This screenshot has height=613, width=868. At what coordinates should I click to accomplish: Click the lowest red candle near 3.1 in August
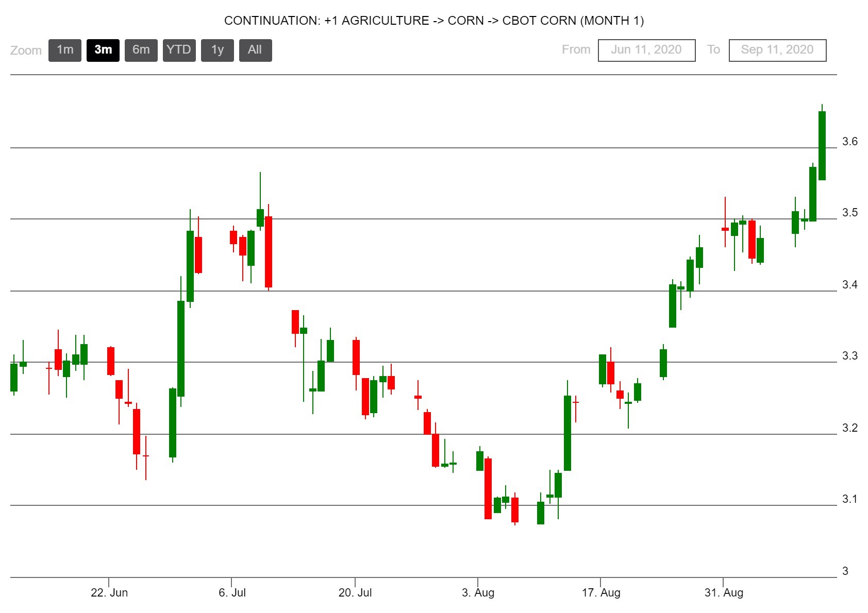[x=515, y=510]
